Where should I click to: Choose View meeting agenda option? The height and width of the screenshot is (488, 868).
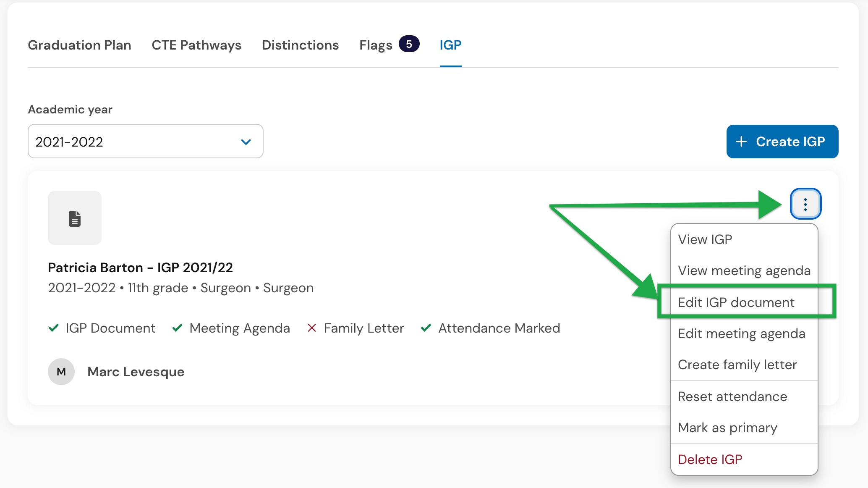click(x=744, y=270)
